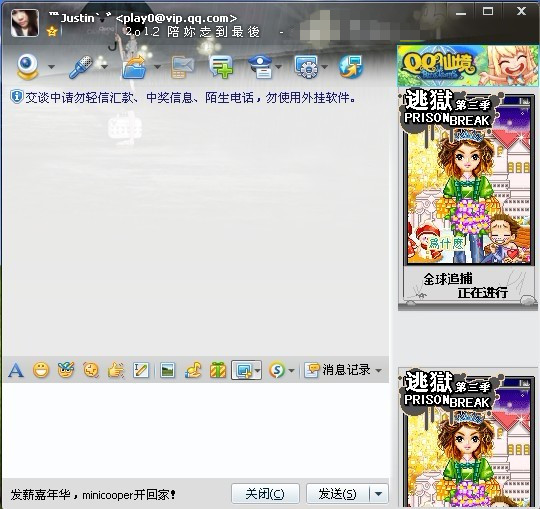This screenshot has height=509, width=540.
Task: Click the safety notice text 交谈中请勿轻信汇款
Action: [x=190, y=98]
